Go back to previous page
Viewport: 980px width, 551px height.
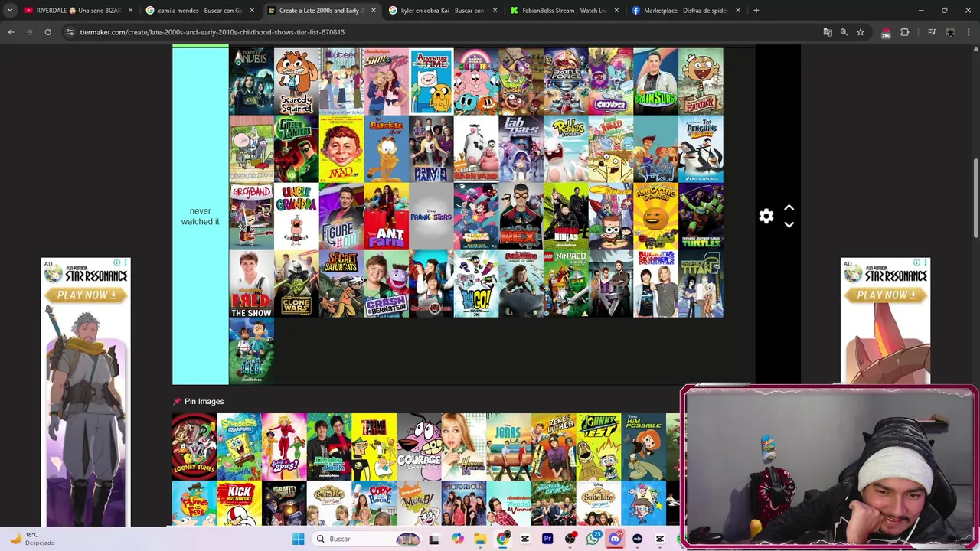pyautogui.click(x=11, y=32)
